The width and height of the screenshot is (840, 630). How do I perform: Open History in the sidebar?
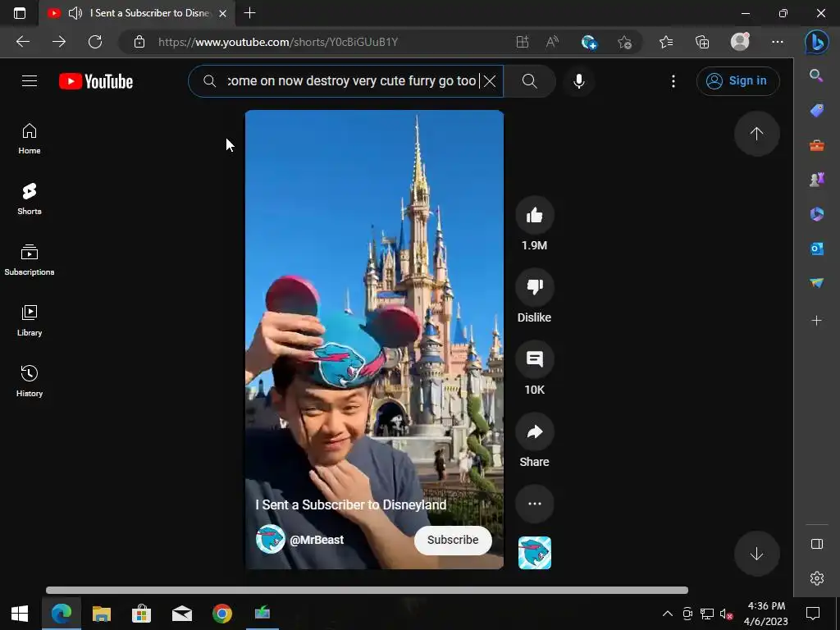pyautogui.click(x=30, y=381)
